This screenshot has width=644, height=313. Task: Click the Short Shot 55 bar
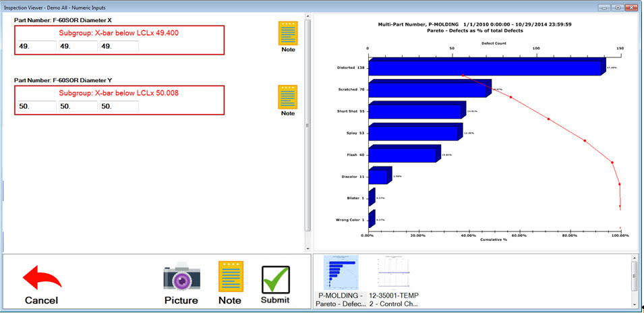tap(415, 111)
